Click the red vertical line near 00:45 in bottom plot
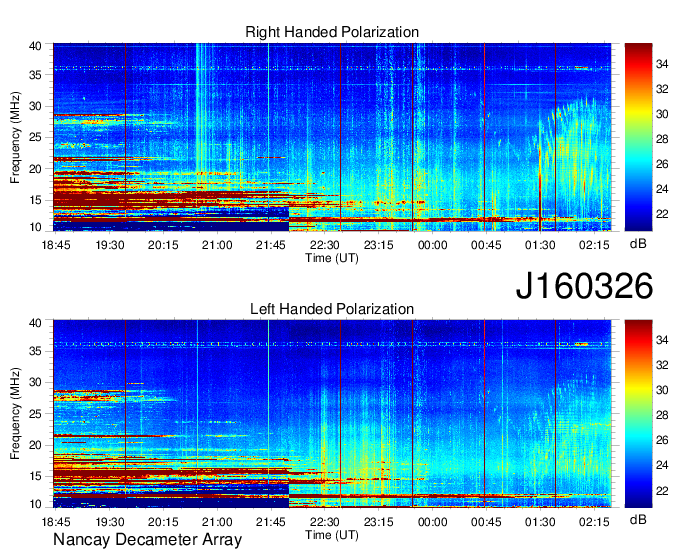 [484, 414]
